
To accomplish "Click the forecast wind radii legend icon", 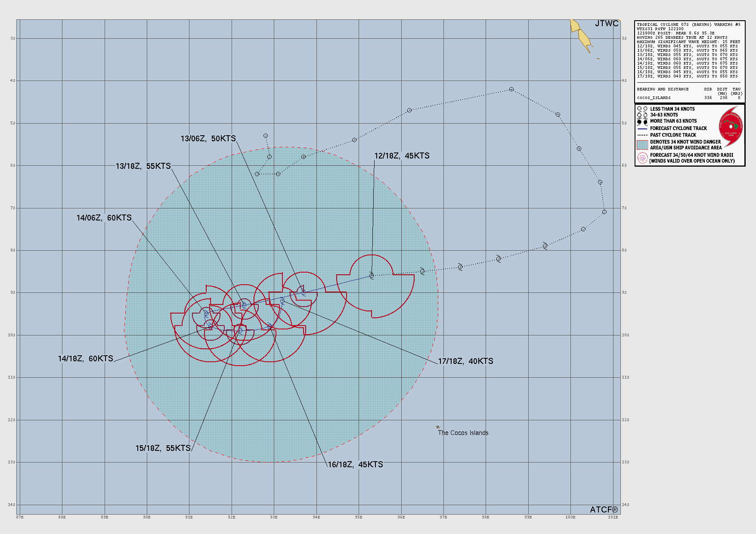I will tap(642, 158).
